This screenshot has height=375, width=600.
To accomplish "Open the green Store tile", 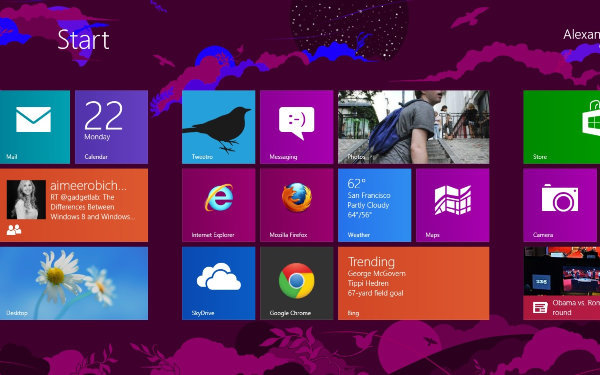I will point(561,127).
